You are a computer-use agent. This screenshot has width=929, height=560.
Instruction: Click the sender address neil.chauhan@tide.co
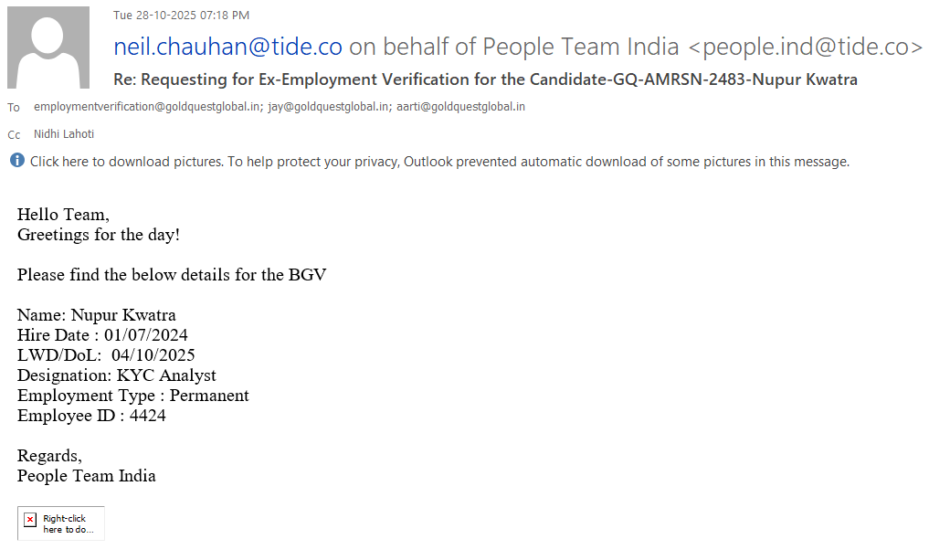(x=227, y=47)
